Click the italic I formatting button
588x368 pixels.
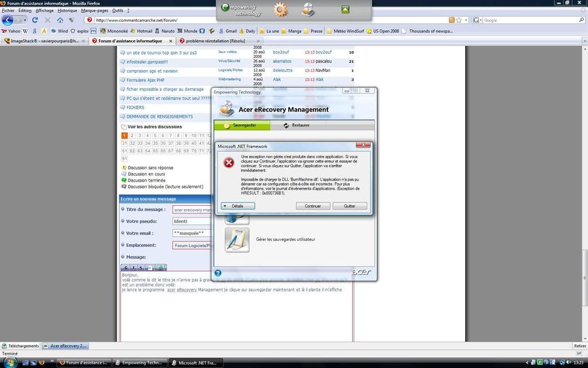[133, 268]
